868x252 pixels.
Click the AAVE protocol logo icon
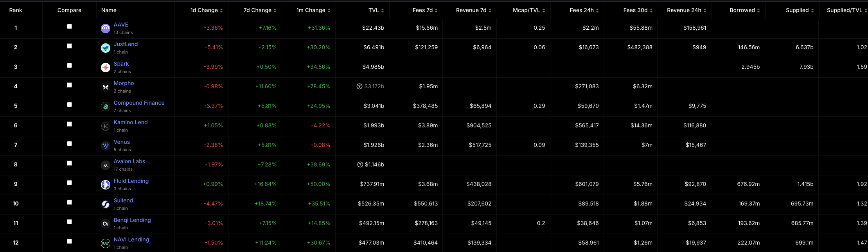point(106,29)
